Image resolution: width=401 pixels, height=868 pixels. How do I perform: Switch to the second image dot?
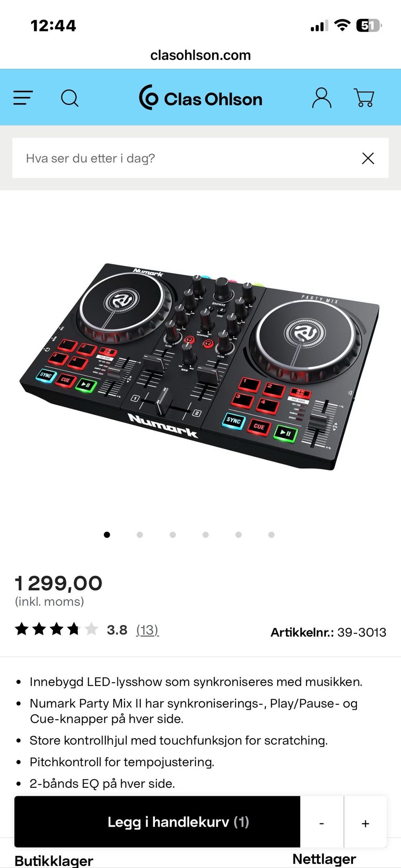140,535
